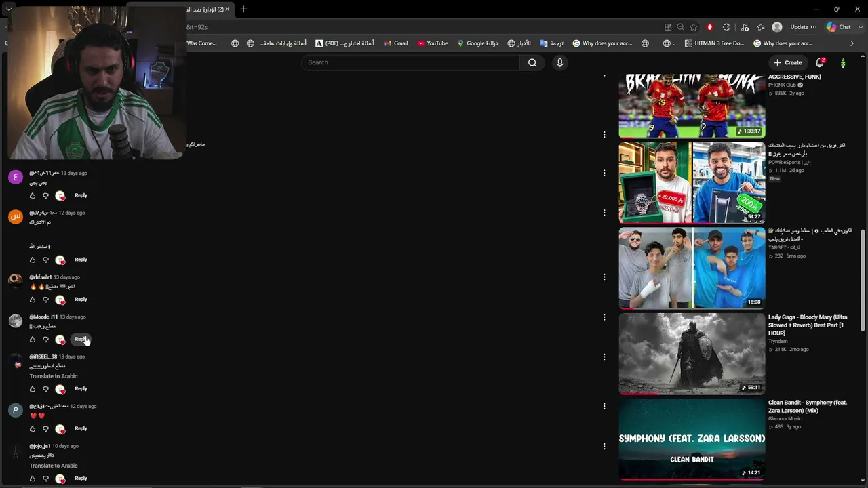
Task: Click the apps icon in the address bar
Action: [668, 27]
